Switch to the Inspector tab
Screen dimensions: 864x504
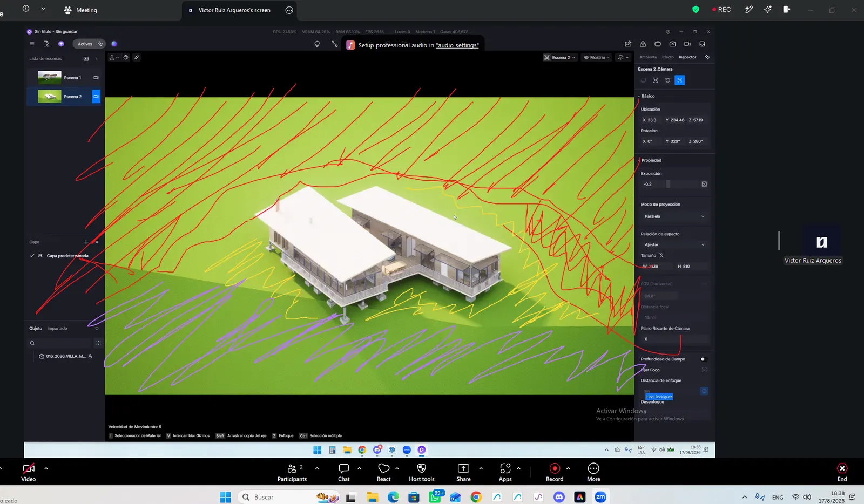687,57
